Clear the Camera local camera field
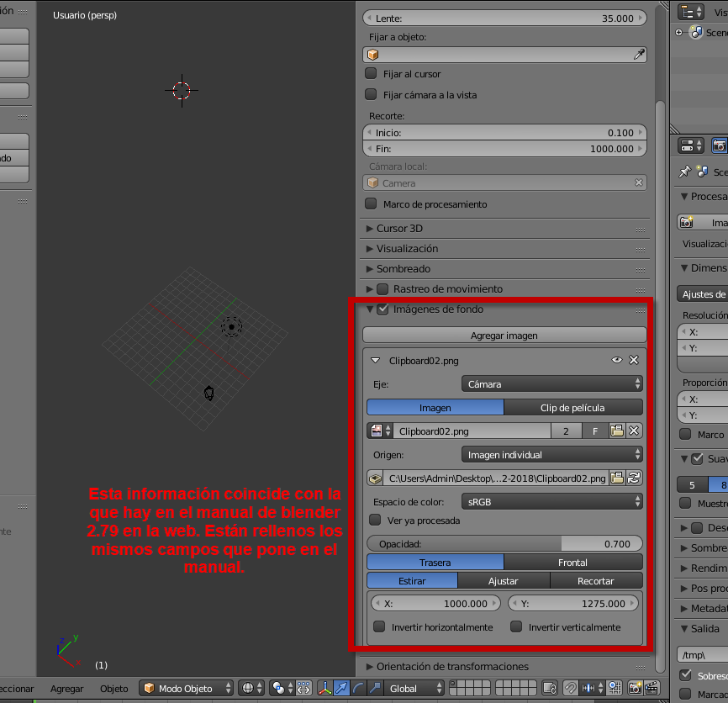 coord(639,183)
